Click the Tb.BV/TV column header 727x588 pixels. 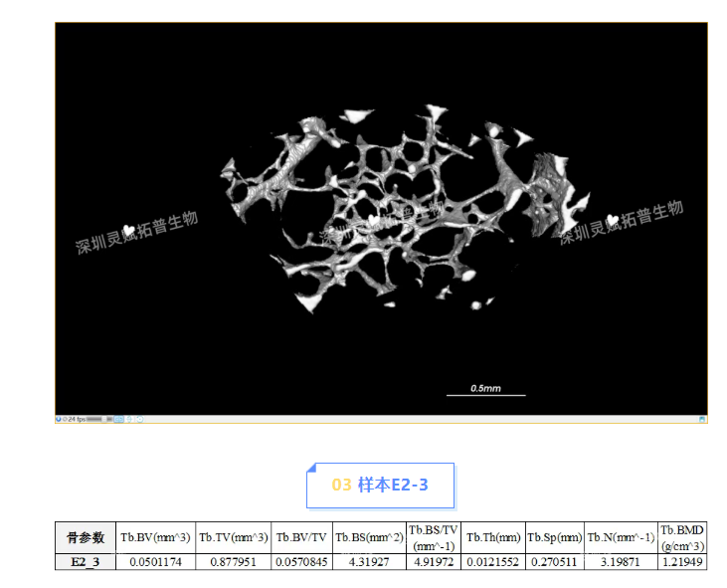click(x=301, y=537)
